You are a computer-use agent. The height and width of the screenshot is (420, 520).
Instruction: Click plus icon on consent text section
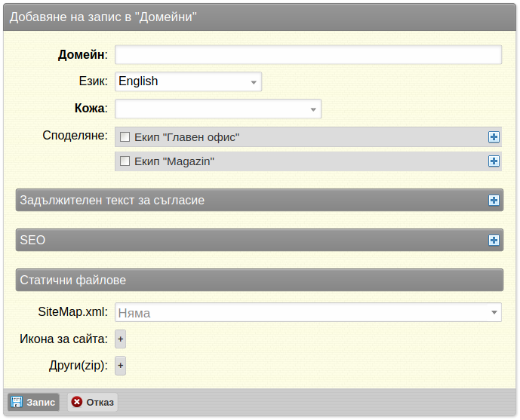(x=494, y=201)
